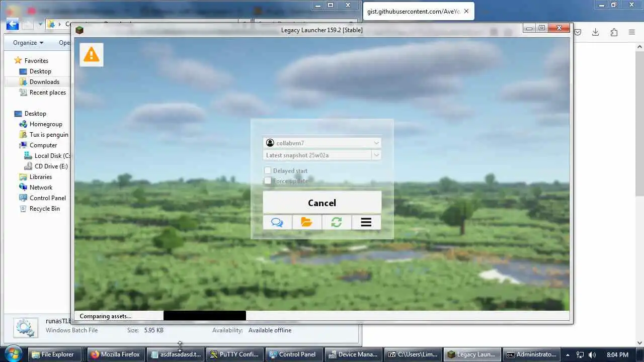Switch to Legacy Launcher taskbar button

coord(472,354)
